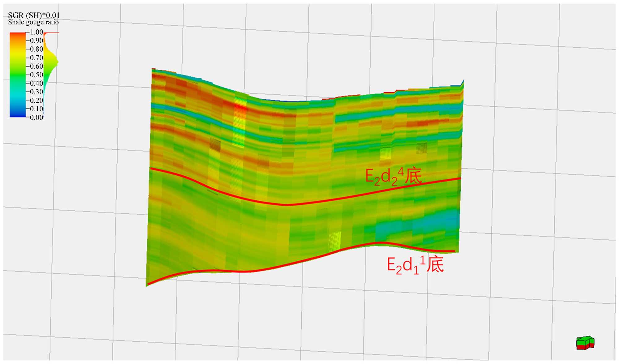Click the 1.00 legend value label
Screen dimensions: 619x364
click(37, 32)
